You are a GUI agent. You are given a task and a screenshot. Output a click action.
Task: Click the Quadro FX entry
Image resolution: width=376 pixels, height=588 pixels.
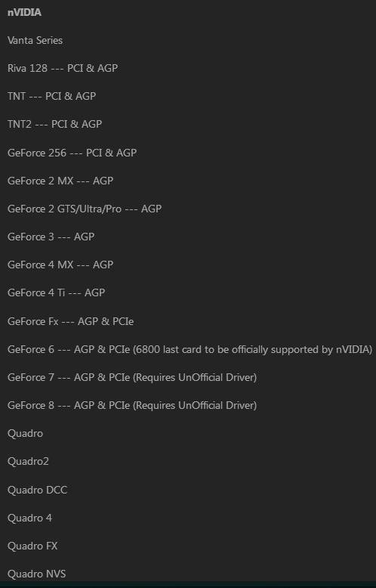coord(32,546)
